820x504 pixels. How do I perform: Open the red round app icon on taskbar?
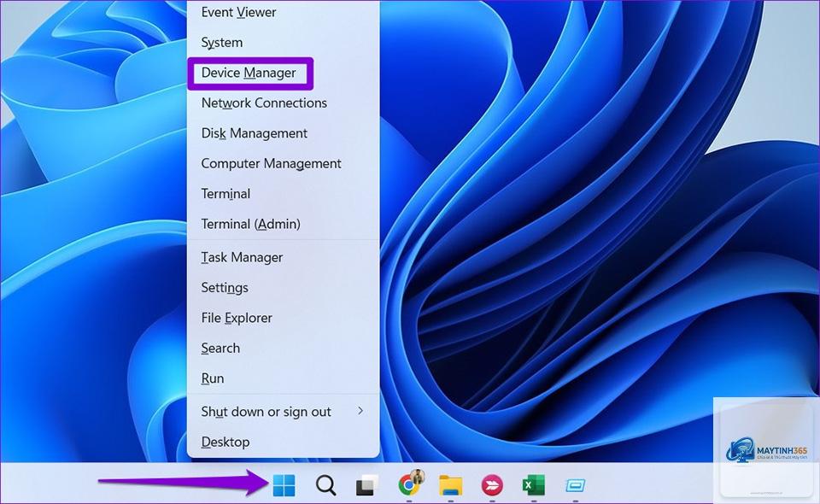[x=492, y=485]
